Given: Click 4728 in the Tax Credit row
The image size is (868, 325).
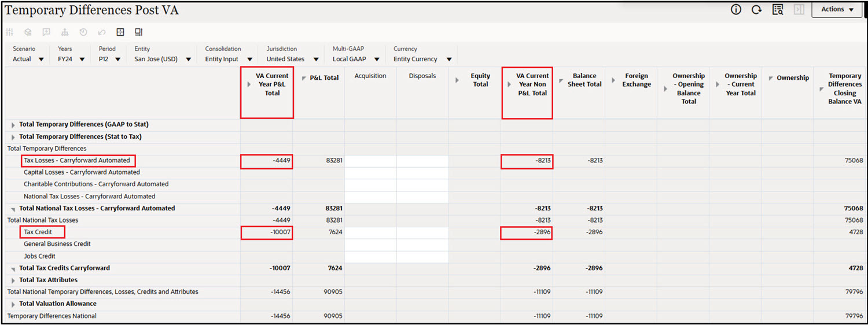Looking at the screenshot, I should pyautogui.click(x=839, y=232).
